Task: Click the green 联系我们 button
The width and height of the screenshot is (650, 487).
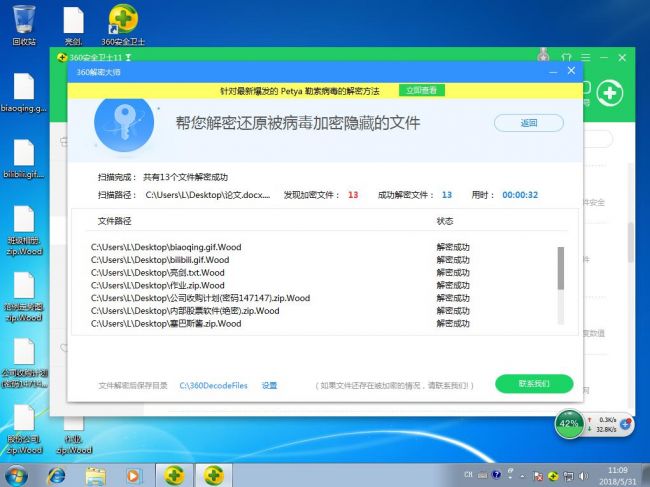Action: point(534,384)
